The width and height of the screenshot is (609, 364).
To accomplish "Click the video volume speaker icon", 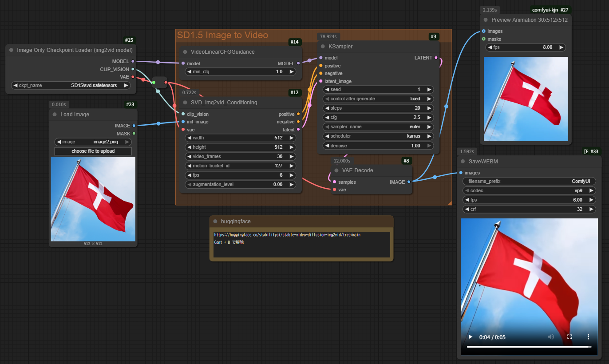I will pos(551,337).
